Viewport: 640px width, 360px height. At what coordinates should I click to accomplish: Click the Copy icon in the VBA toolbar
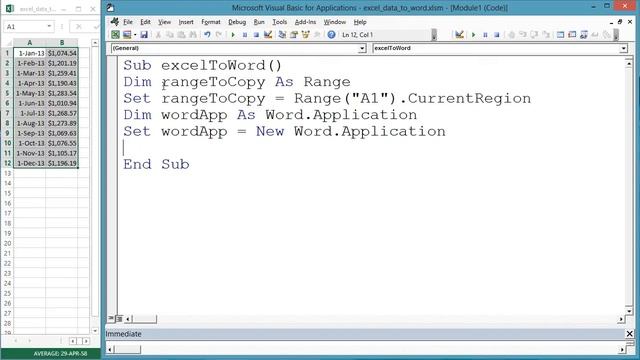[x=170, y=35]
